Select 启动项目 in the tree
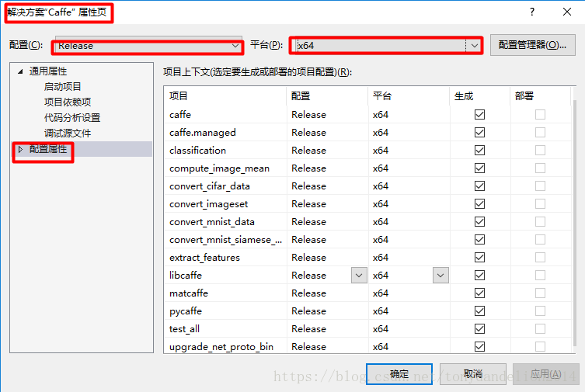Screen dimensions: 585x392 click(x=62, y=86)
